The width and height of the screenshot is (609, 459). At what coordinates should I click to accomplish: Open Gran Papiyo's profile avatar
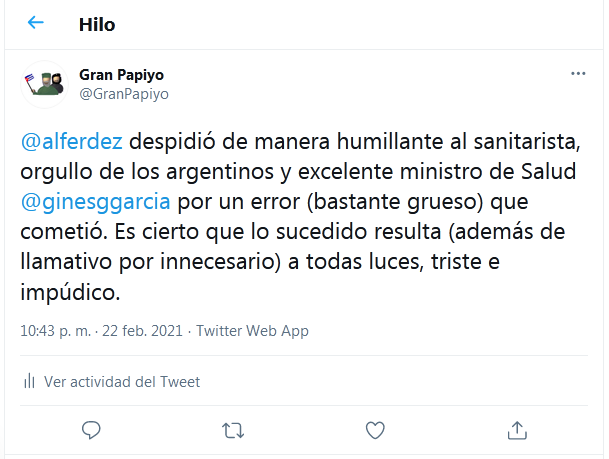pos(45,85)
